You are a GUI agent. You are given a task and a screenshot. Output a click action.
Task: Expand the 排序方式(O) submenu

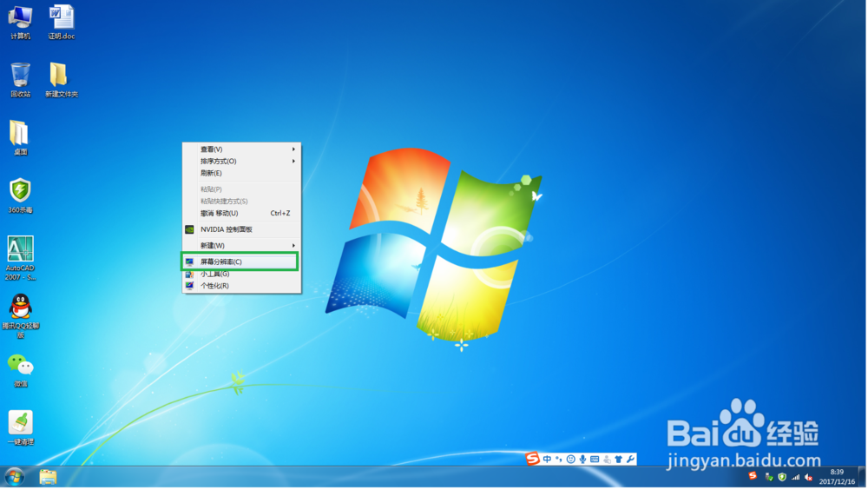242,162
